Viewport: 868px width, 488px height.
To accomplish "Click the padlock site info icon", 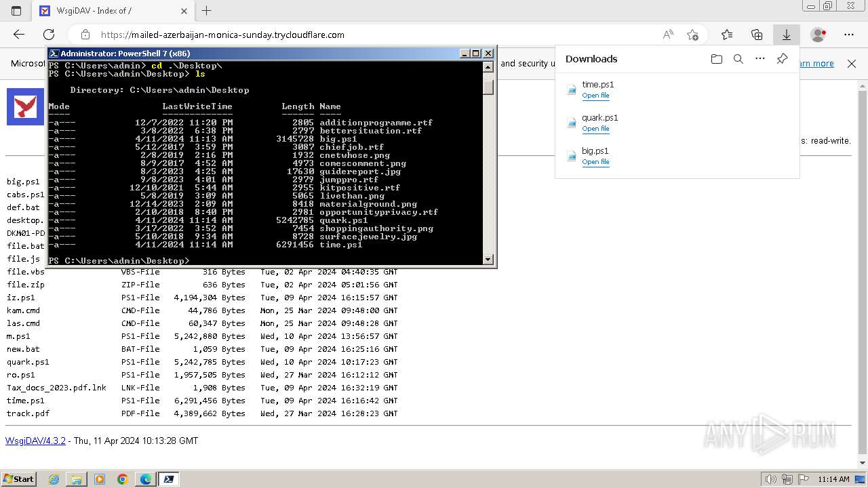I will pos(85,35).
